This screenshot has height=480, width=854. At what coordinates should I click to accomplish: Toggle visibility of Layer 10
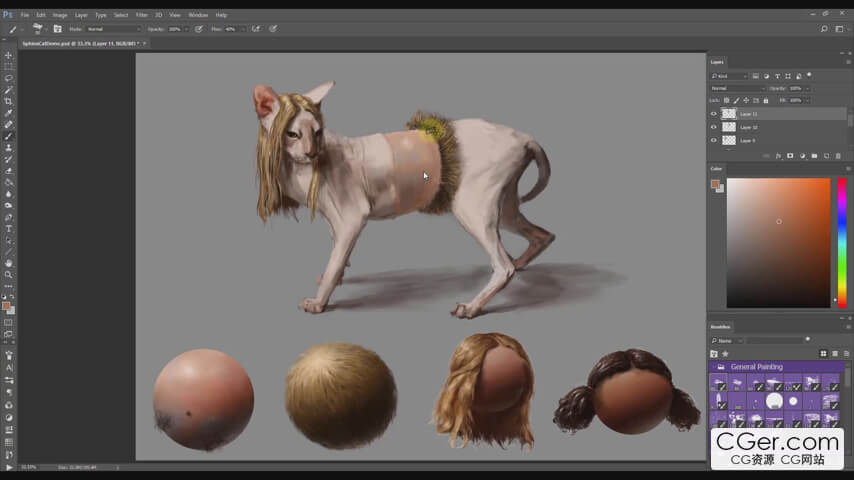click(714, 127)
